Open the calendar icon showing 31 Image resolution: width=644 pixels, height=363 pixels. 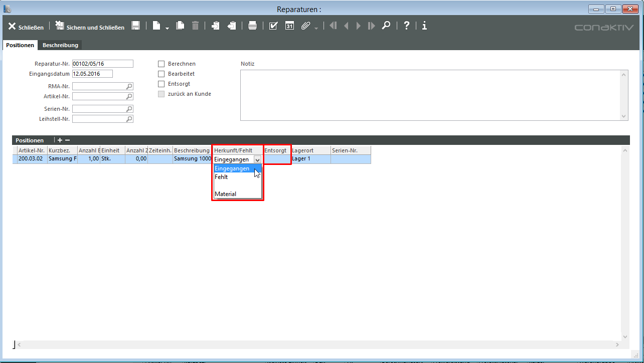tap(289, 26)
